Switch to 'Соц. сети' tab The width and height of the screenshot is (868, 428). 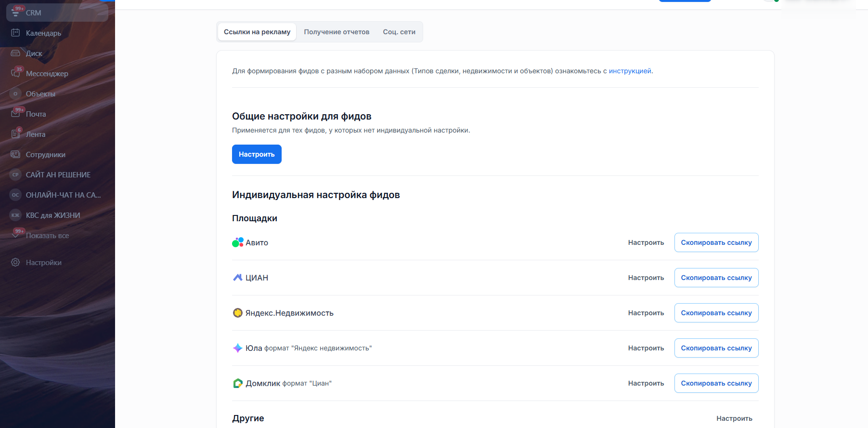399,32
